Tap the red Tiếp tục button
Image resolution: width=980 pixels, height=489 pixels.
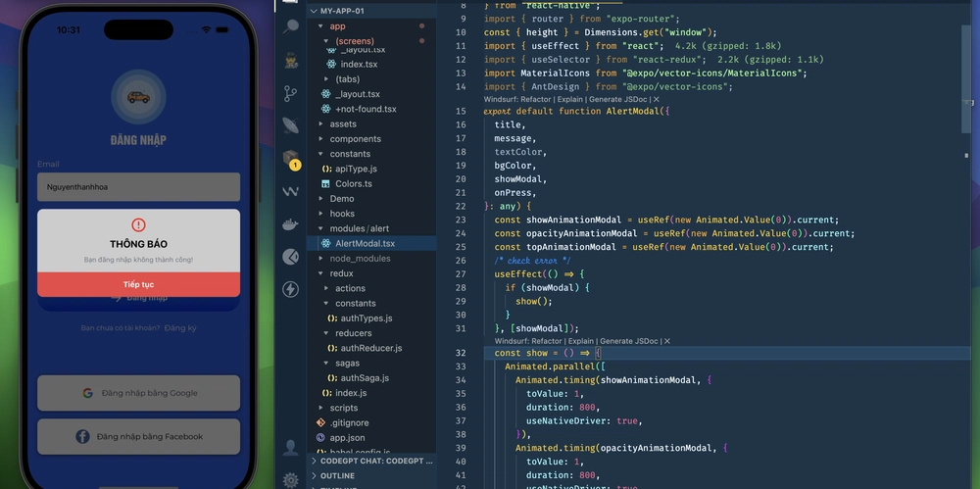tap(139, 284)
